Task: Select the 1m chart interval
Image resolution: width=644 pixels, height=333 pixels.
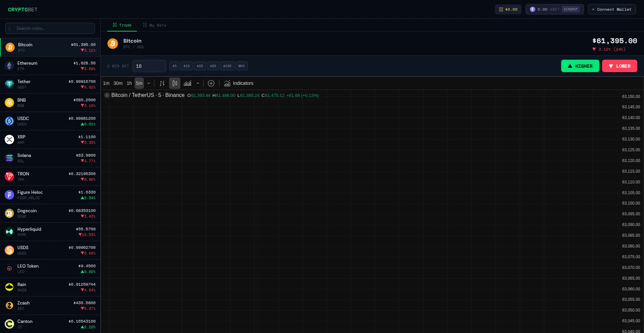Action: [x=106, y=83]
